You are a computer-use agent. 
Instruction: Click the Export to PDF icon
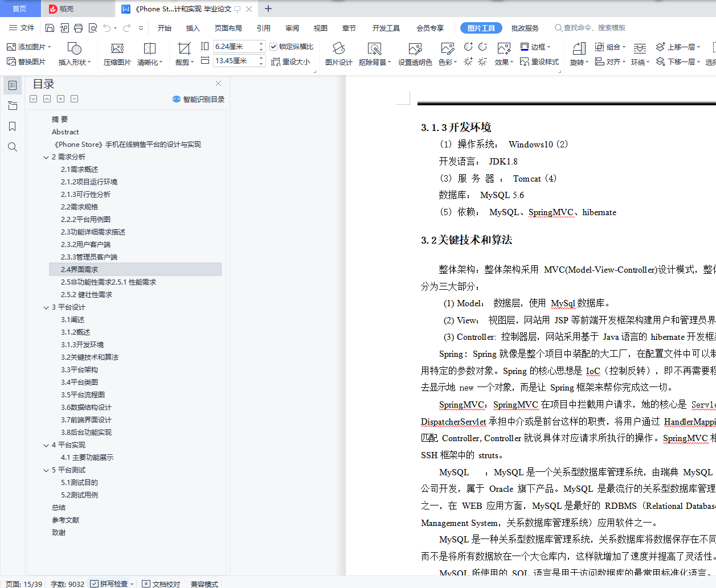point(64,28)
